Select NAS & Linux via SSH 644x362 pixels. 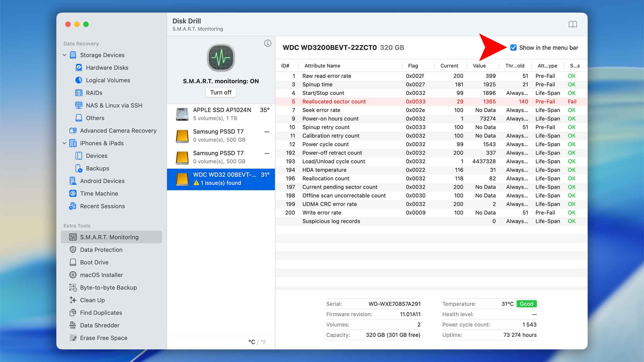coord(114,105)
